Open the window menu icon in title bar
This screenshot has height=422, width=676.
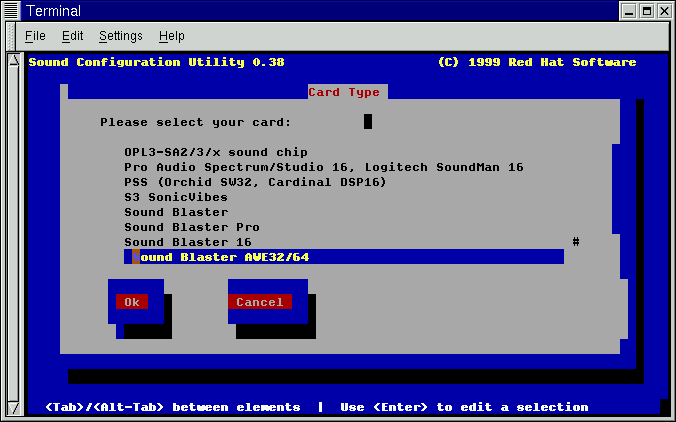[x=11, y=11]
